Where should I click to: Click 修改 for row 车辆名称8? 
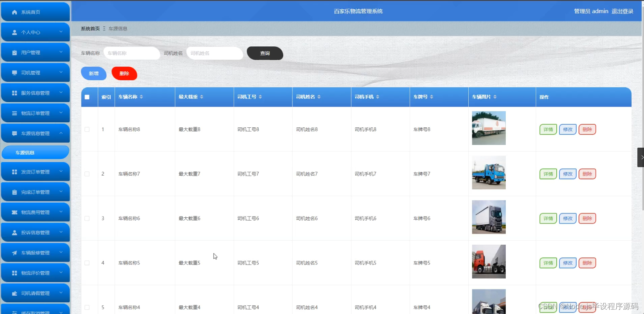[568, 129]
